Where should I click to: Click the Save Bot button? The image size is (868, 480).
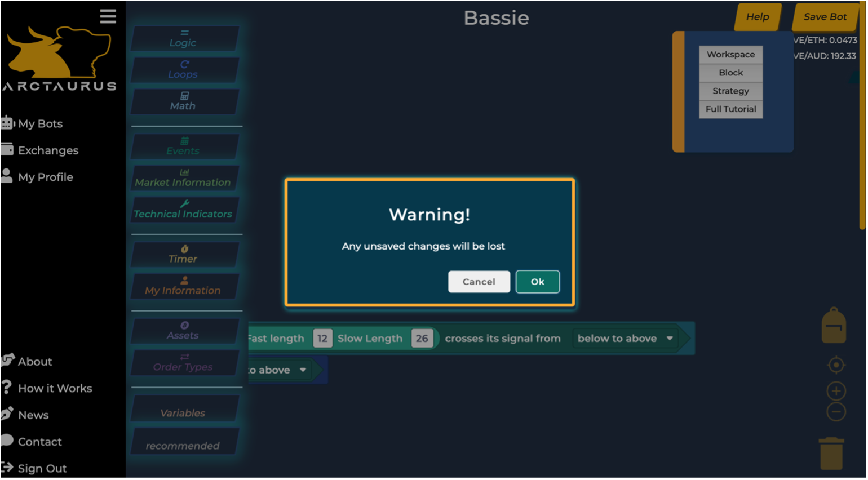(x=825, y=17)
